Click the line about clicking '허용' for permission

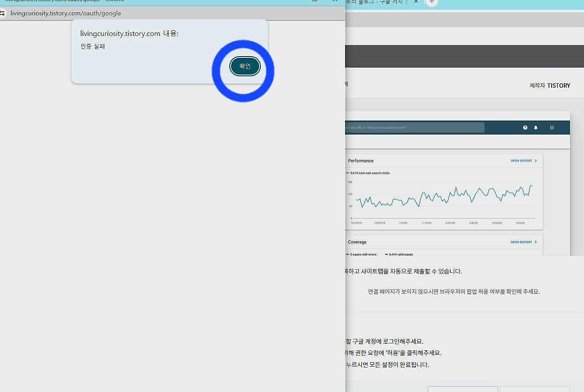click(x=394, y=353)
